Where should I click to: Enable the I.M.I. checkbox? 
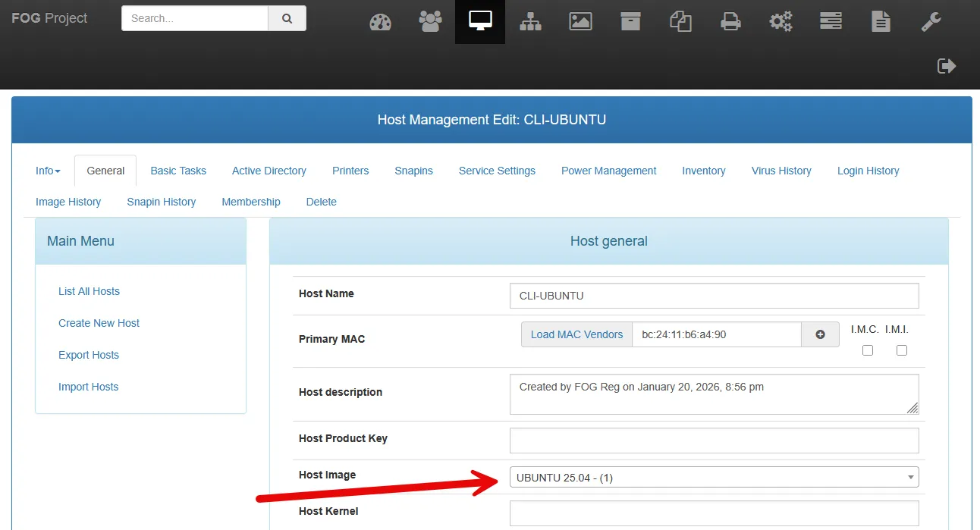[x=901, y=350]
